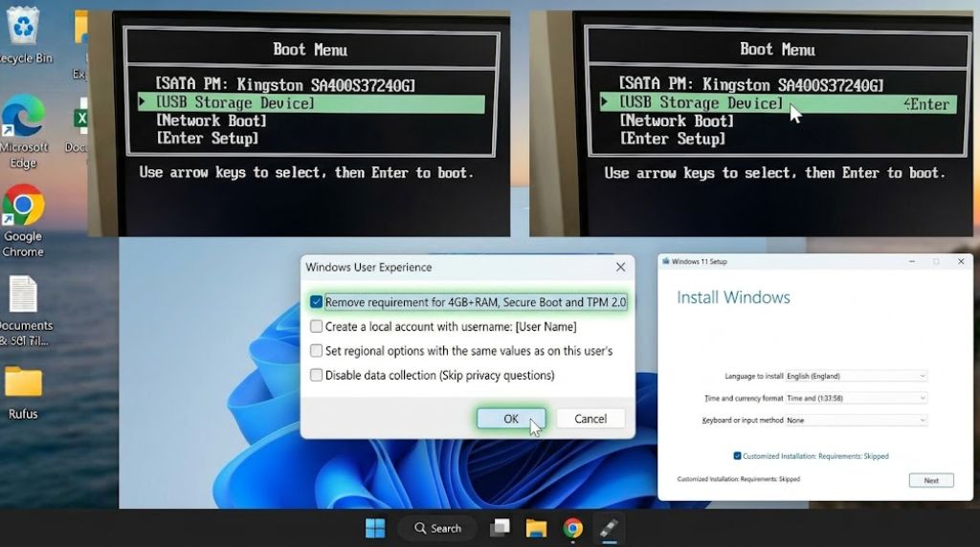The width and height of the screenshot is (980, 547).
Task: Launch Microsoft Edge from the desktop
Action: (x=23, y=132)
